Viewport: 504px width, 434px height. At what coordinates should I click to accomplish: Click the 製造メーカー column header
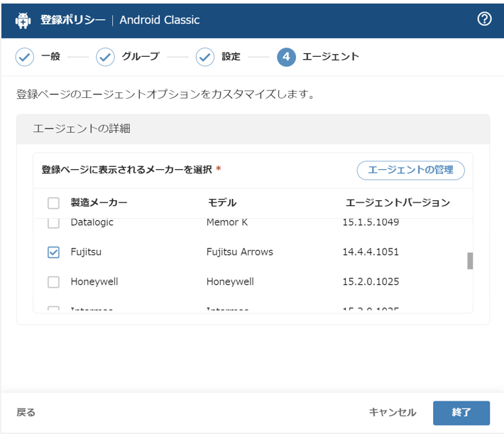(x=99, y=202)
